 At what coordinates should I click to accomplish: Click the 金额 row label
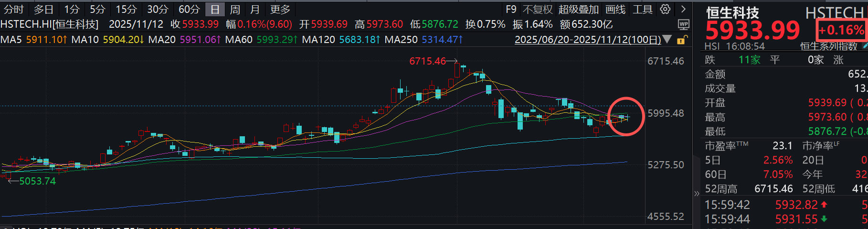715,74
